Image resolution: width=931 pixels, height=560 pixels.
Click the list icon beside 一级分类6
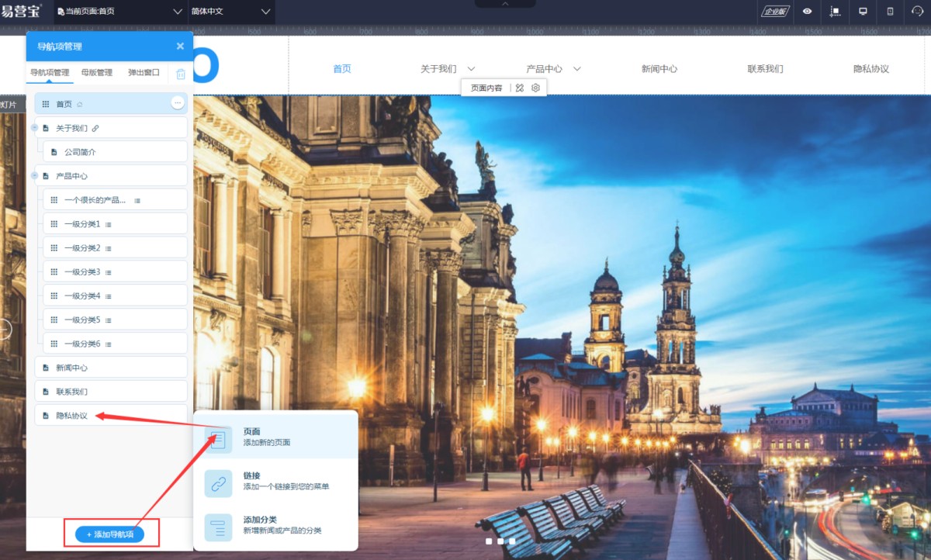[109, 344]
